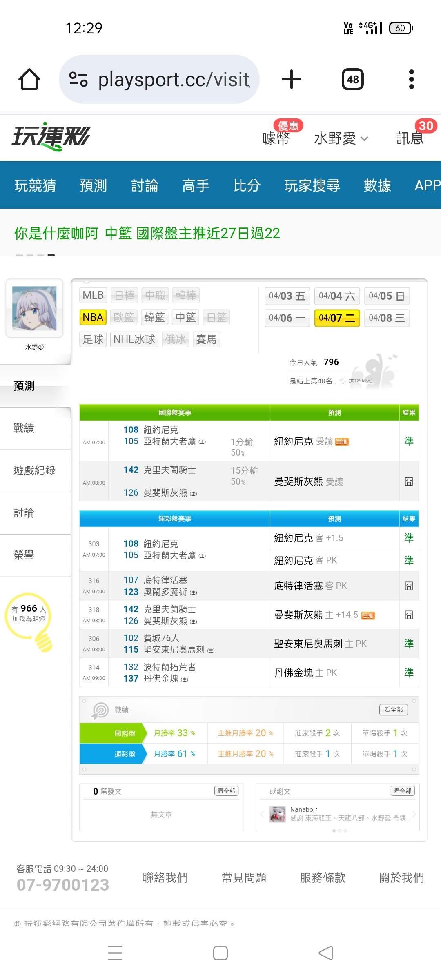
Task: Choose date 04/07 二
Action: point(337,318)
